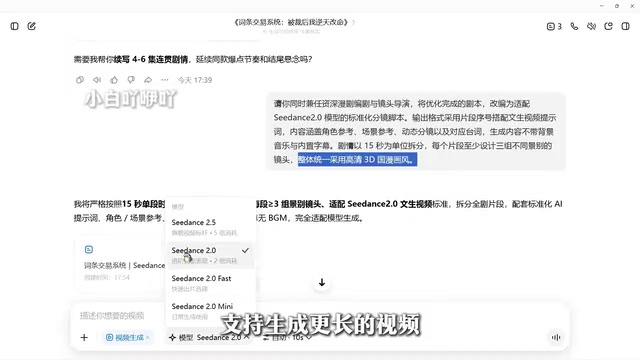640x360 pixels.
Task: Jump to bottom with down-arrow button
Action: click(x=322, y=282)
